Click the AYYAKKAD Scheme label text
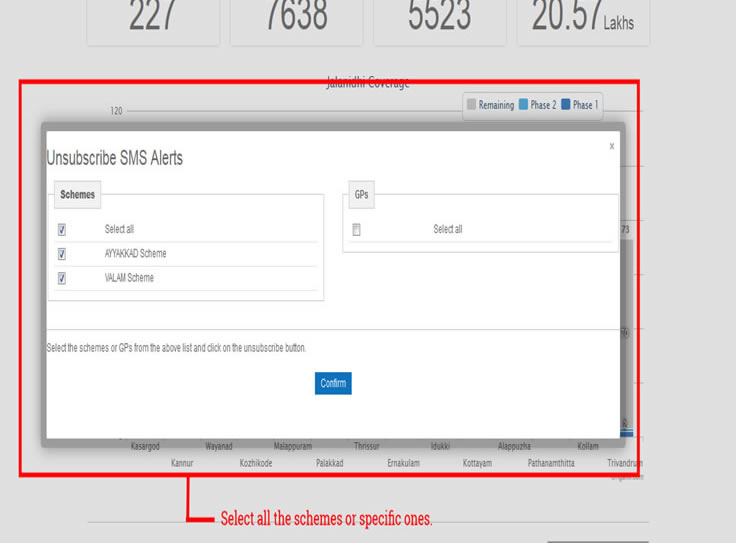Image resolution: width=736 pixels, height=543 pixels. [x=135, y=254]
